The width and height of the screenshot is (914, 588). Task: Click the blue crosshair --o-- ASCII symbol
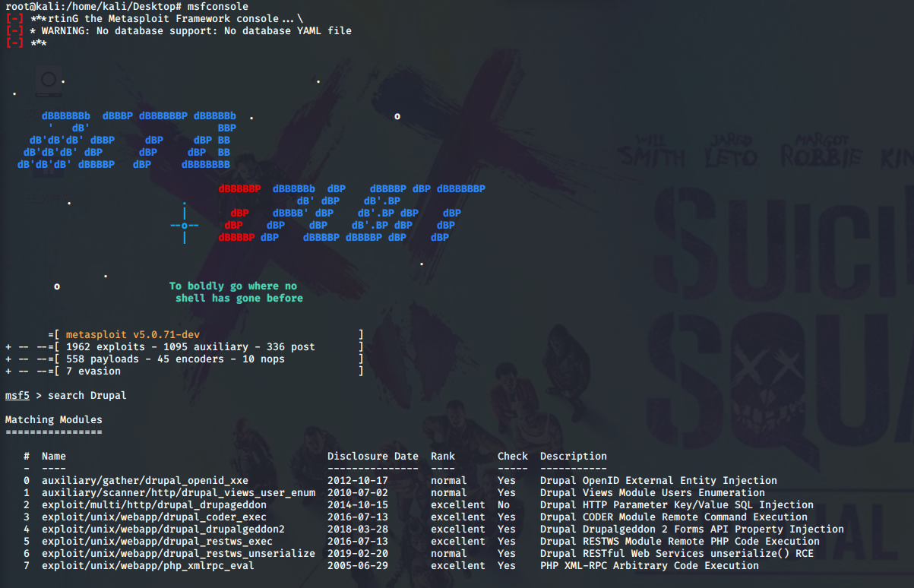pos(185,225)
